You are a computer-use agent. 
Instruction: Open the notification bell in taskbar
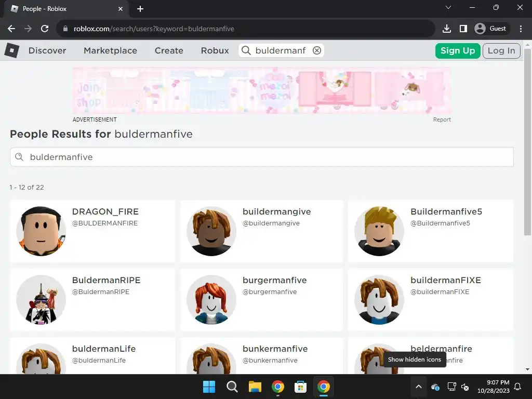pos(518,387)
